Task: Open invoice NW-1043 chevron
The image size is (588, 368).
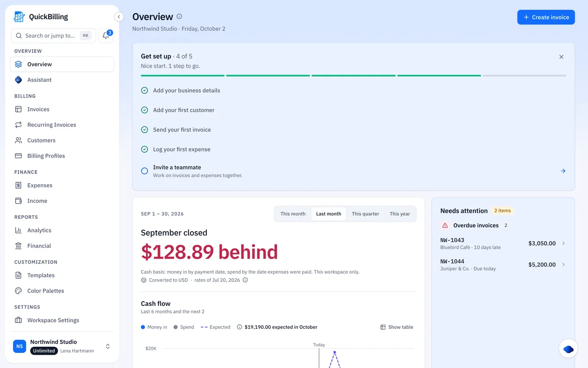Action: point(564,243)
